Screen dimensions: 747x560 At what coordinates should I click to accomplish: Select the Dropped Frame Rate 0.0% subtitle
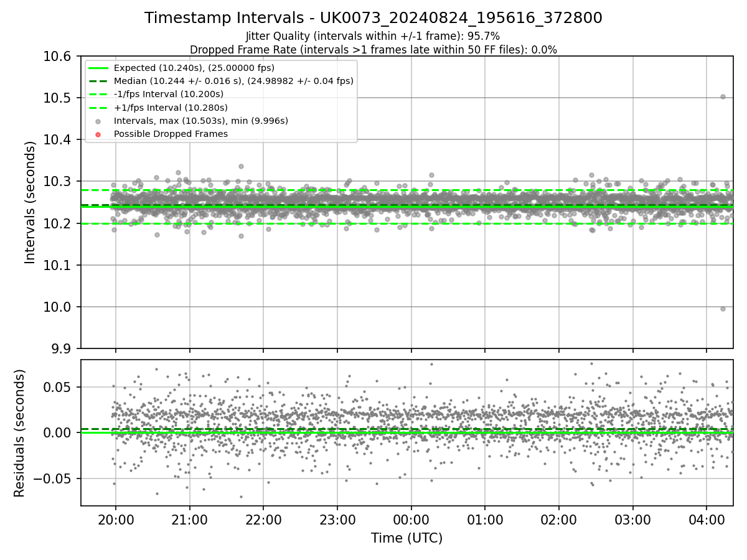(374, 50)
